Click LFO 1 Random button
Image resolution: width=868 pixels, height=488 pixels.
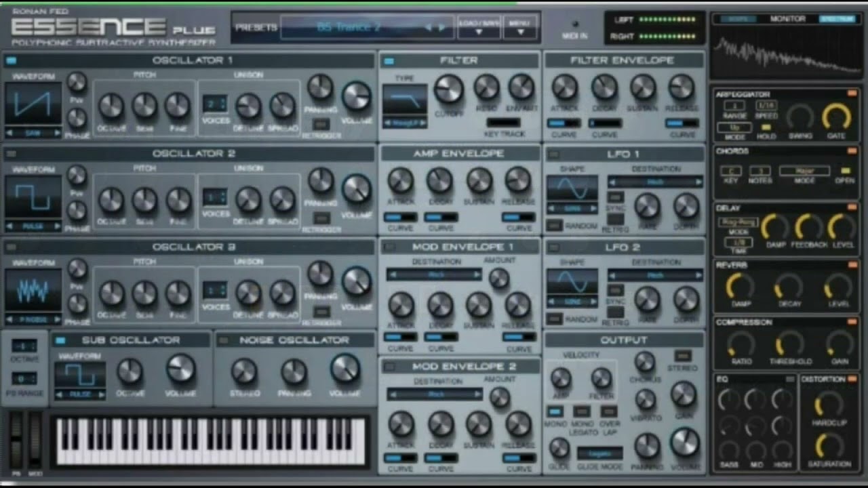555,225
